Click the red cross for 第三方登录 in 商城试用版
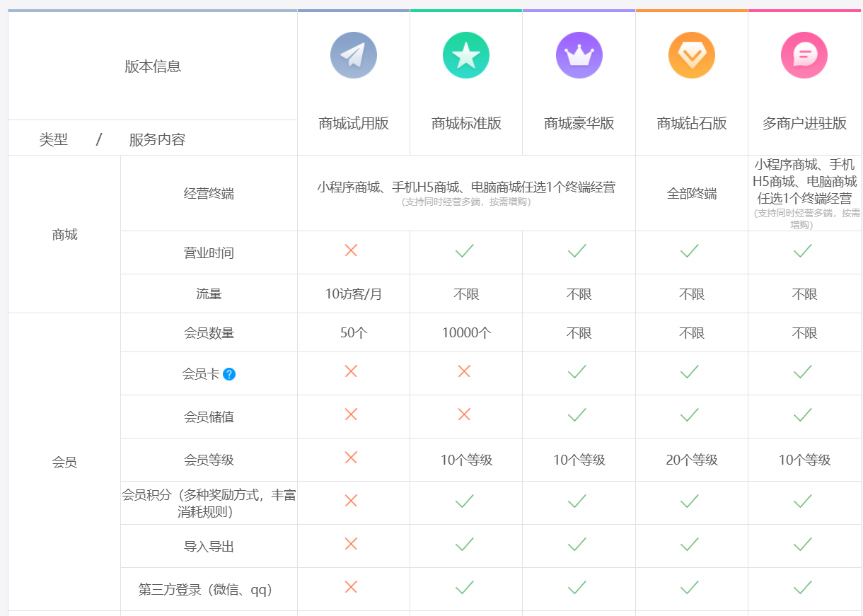Image resolution: width=863 pixels, height=616 pixels. (x=351, y=586)
